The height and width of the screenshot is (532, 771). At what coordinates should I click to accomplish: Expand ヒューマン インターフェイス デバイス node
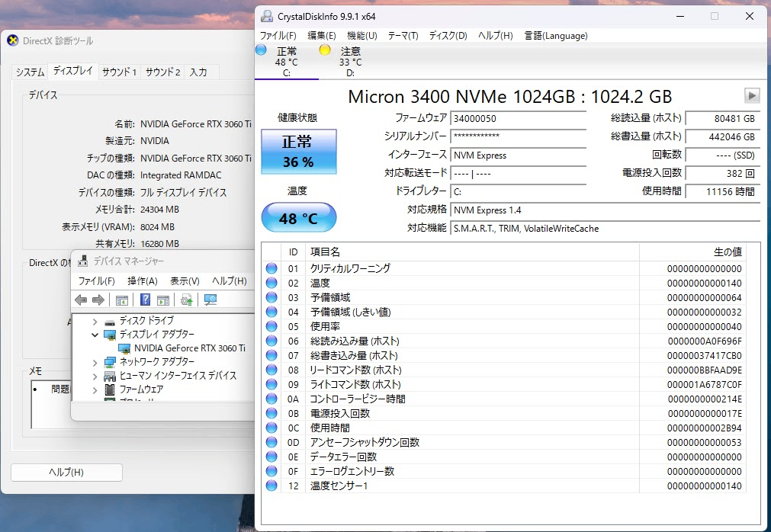[x=95, y=377]
